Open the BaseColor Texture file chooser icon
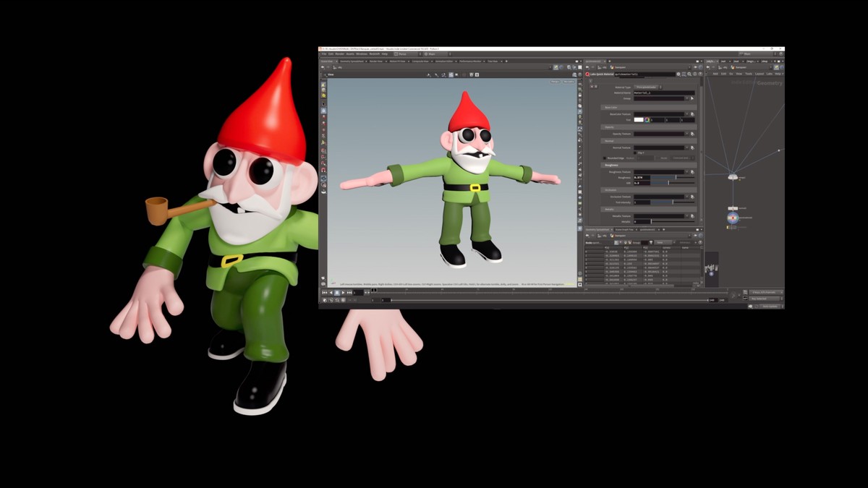868x488 pixels. [x=692, y=114]
